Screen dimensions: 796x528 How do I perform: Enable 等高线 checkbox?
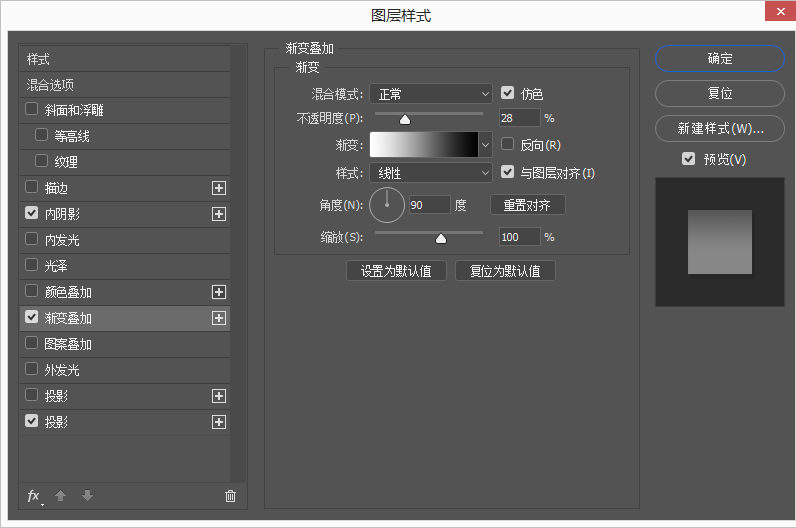tap(42, 135)
